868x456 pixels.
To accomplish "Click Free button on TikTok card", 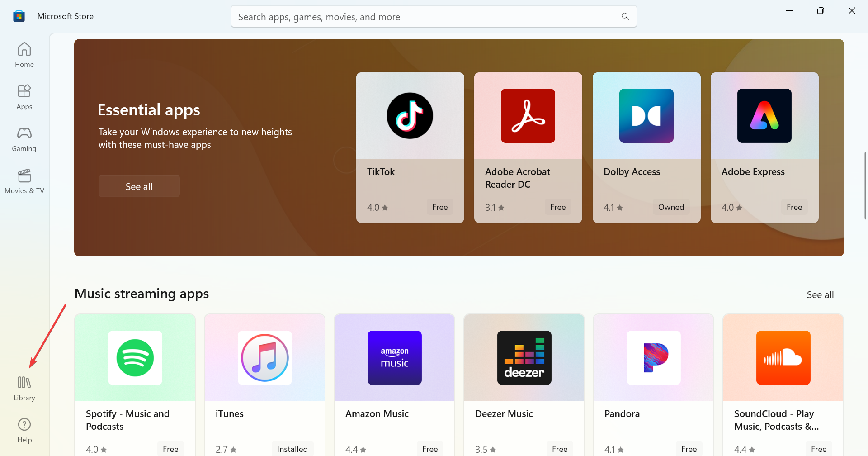I will [x=440, y=207].
